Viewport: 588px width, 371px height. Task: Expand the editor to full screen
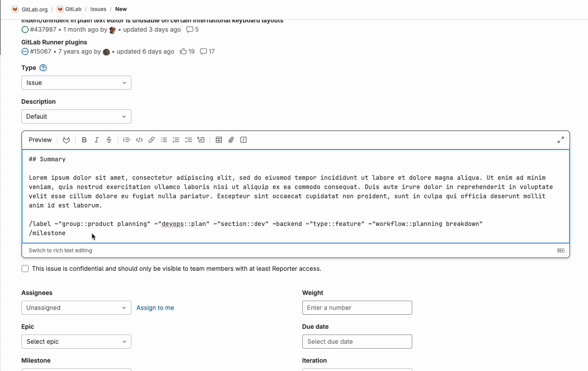pyautogui.click(x=560, y=140)
